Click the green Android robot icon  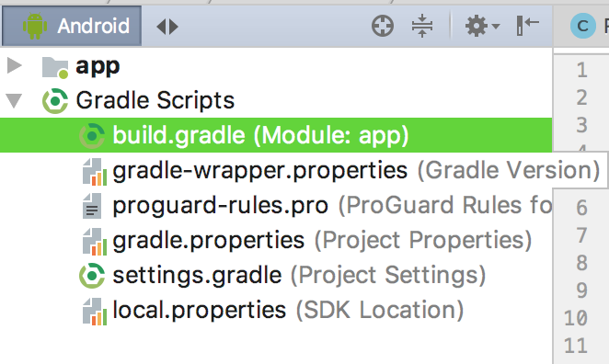click(35, 26)
